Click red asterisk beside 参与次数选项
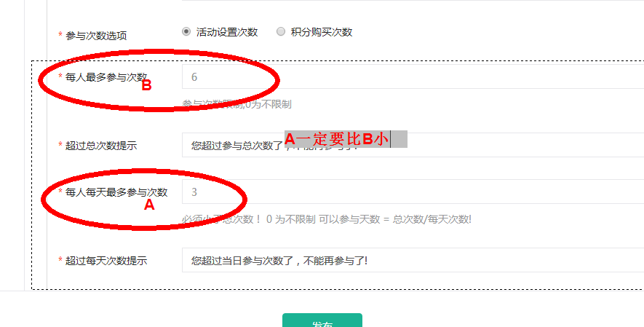This screenshot has width=644, height=327. coord(60,35)
